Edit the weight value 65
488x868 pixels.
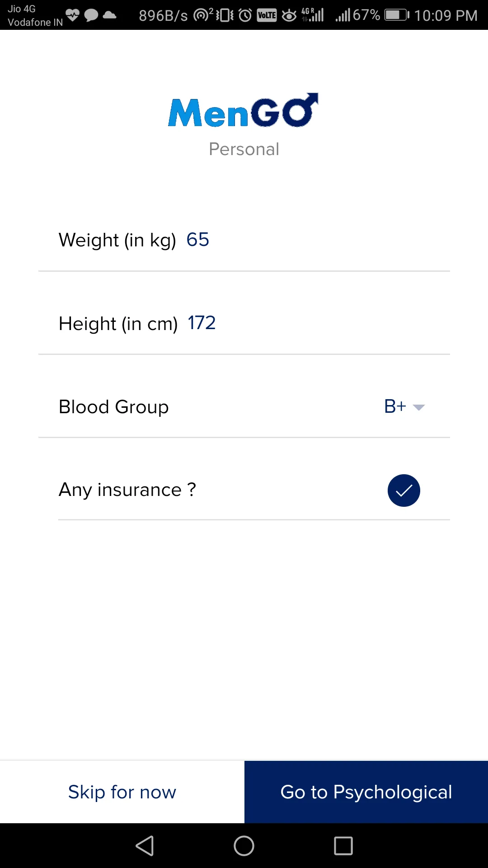tap(198, 240)
